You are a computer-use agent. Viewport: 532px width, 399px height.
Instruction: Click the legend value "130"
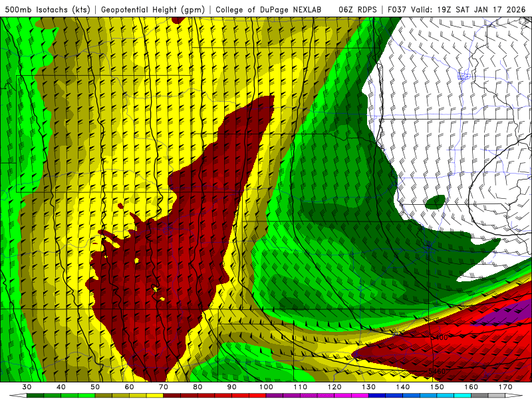[368, 387]
